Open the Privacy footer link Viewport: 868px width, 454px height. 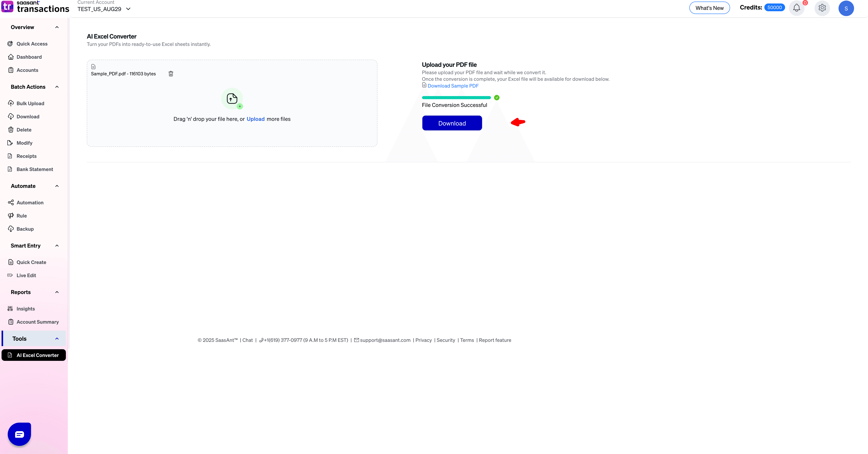click(x=423, y=340)
